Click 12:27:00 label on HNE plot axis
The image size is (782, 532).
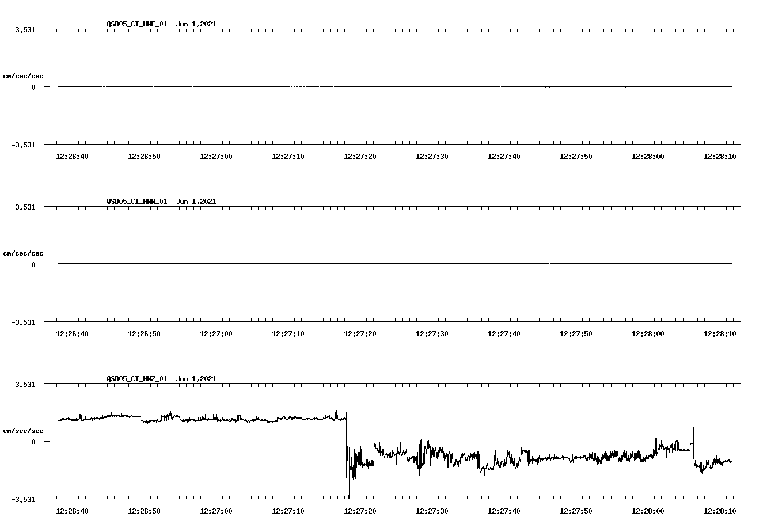[216, 157]
